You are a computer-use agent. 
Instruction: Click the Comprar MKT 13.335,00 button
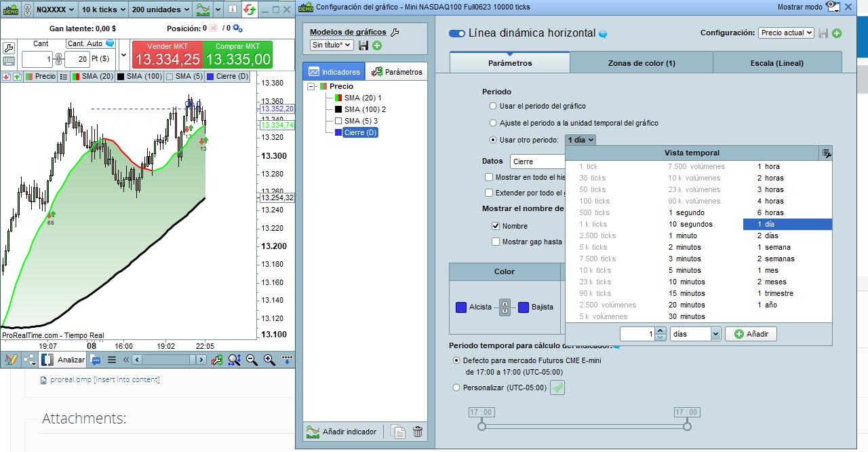[x=237, y=54]
